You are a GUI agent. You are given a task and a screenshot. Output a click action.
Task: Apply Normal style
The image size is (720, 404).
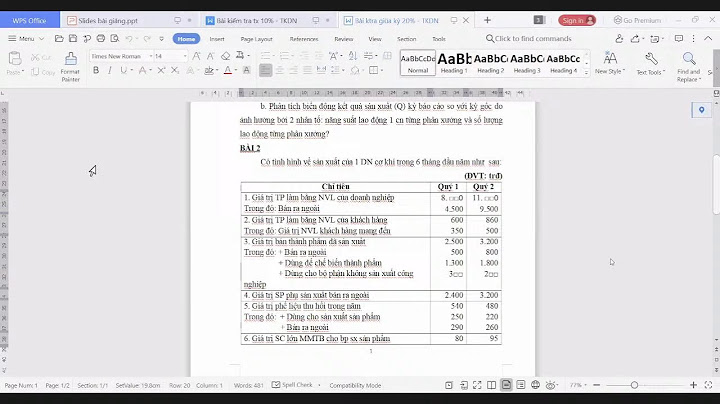point(418,63)
